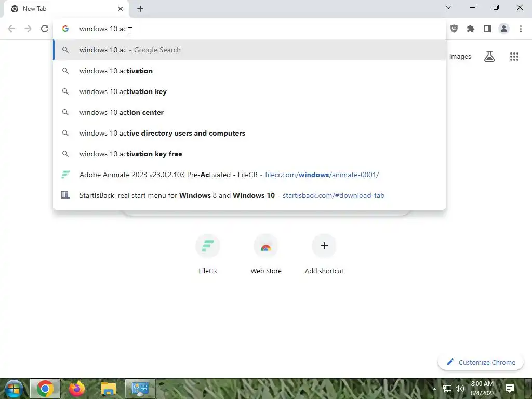
Task: Launch Firefox from the taskbar
Action: click(77, 389)
